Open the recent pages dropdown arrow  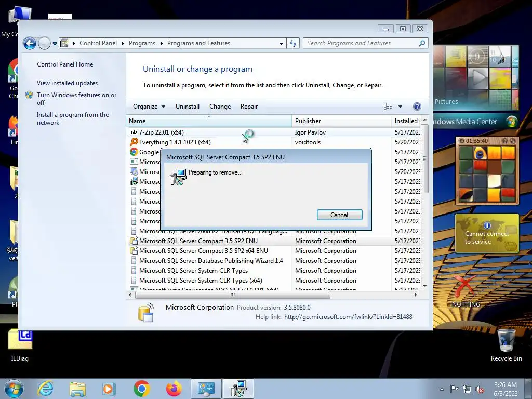(x=55, y=44)
